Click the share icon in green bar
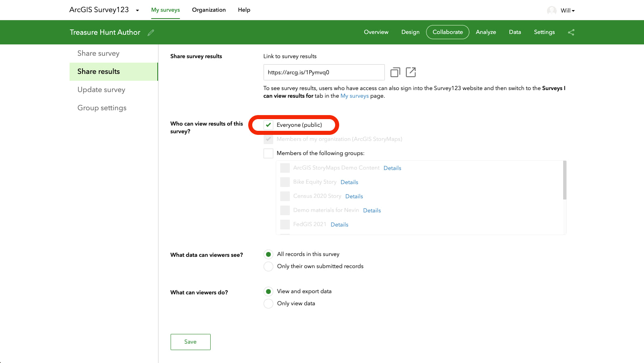This screenshot has height=363, width=644. (571, 32)
